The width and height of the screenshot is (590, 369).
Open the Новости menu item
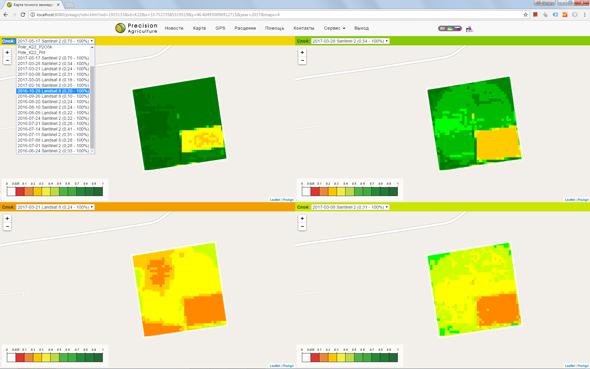tap(174, 28)
